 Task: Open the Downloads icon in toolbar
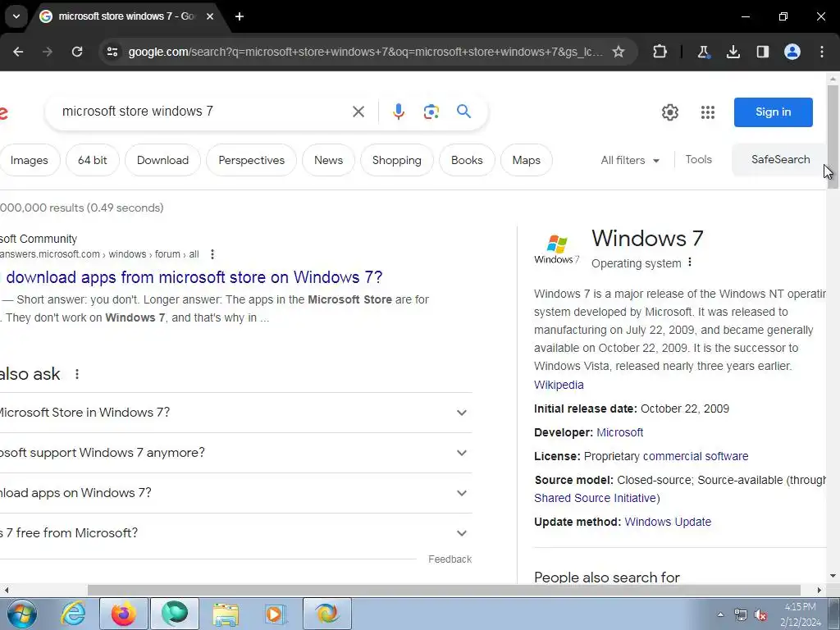pos(733,52)
